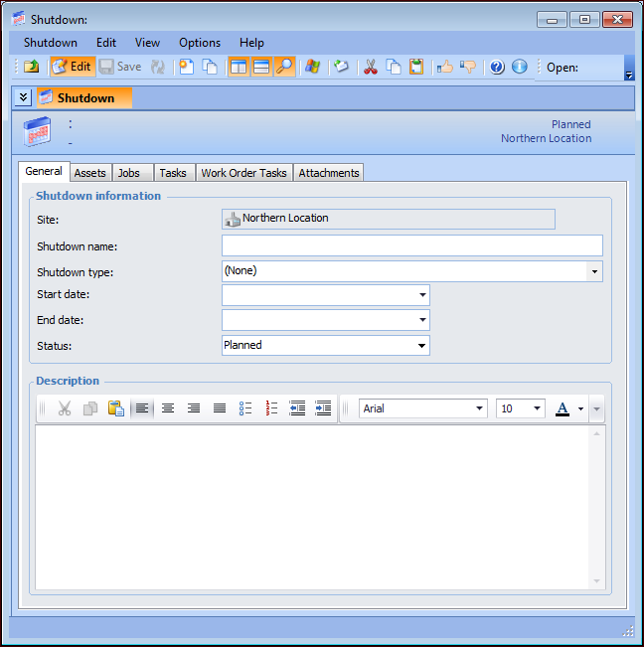This screenshot has width=644, height=647.
Task: Toggle left text alignment
Action: [x=142, y=408]
